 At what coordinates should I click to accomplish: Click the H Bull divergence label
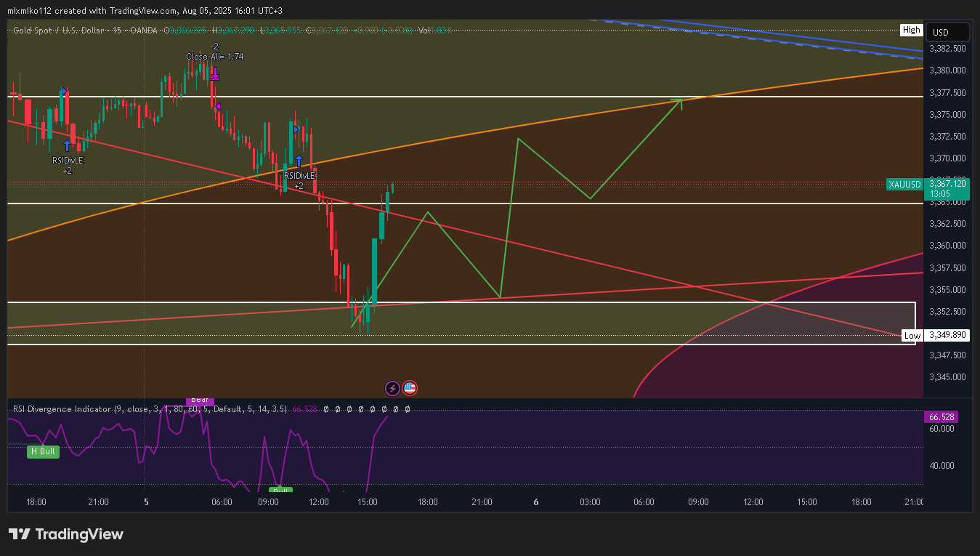[x=42, y=451]
